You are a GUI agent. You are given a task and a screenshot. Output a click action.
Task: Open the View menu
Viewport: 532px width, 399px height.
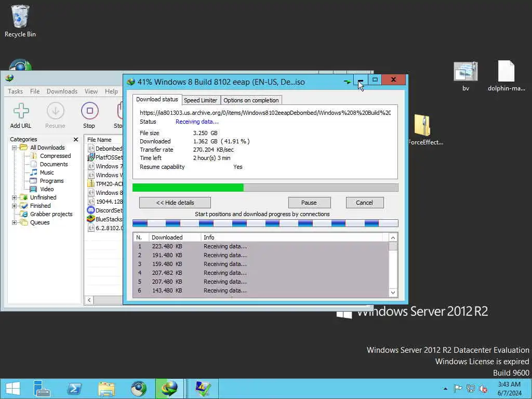(x=91, y=91)
